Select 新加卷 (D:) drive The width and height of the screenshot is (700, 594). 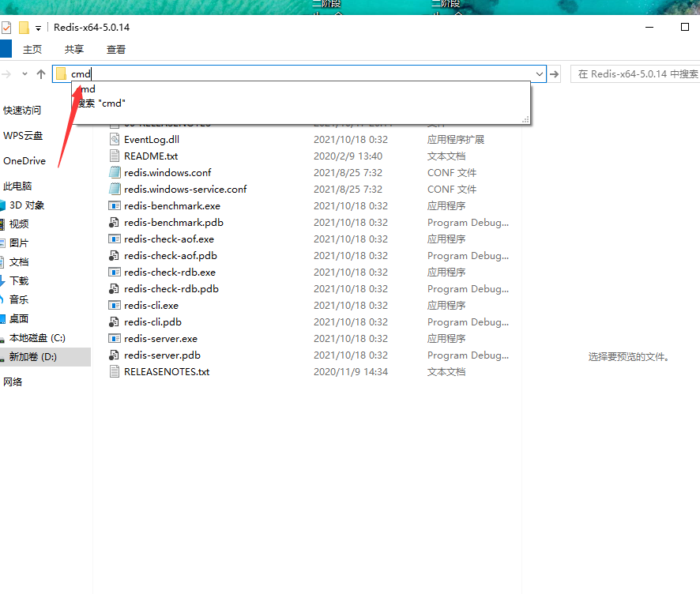pyautogui.click(x=33, y=357)
